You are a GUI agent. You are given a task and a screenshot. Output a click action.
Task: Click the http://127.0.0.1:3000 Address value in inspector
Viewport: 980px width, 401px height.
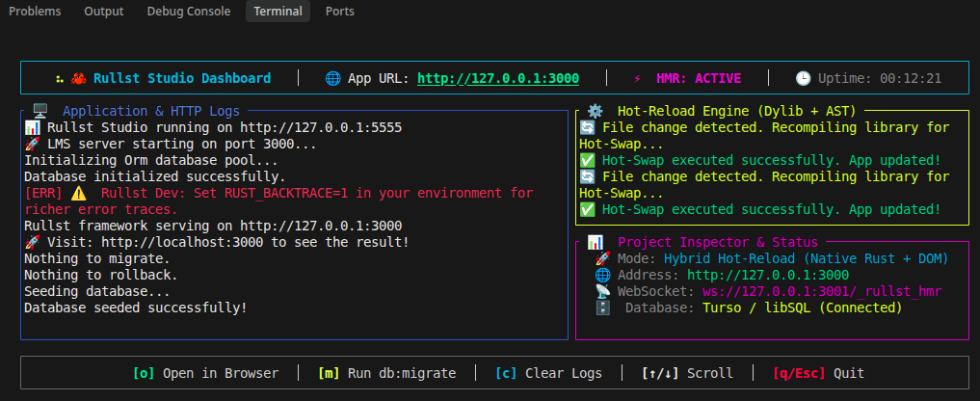click(x=768, y=275)
